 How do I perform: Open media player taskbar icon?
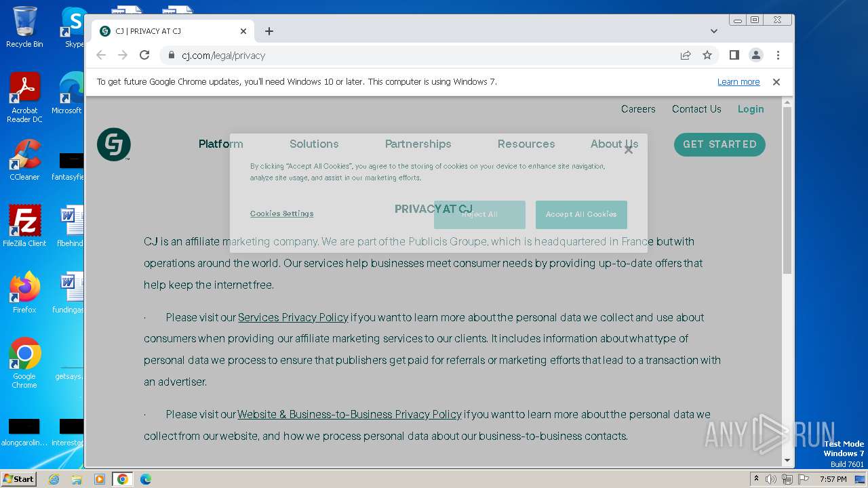[x=100, y=479]
